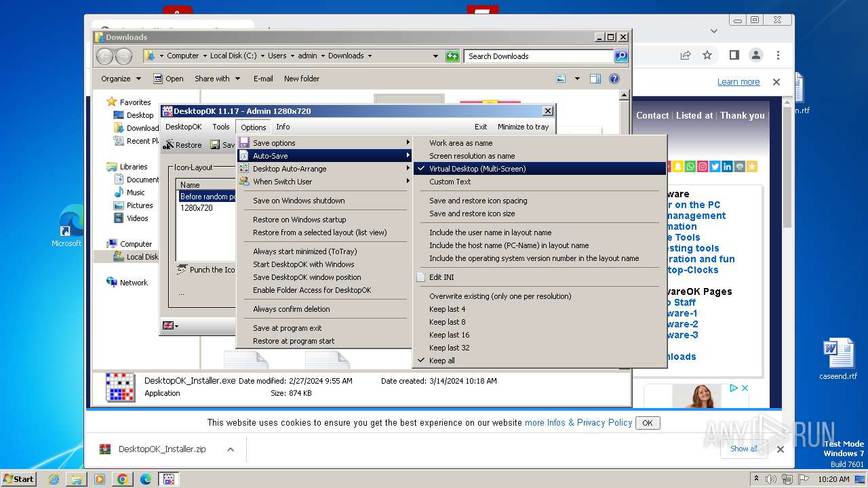
Task: Click the Instagram share icon on webpage
Action: (x=703, y=166)
